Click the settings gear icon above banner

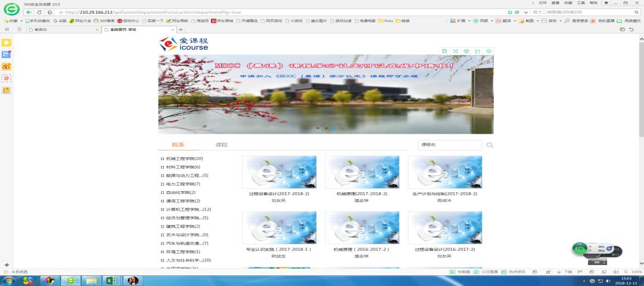[489, 51]
